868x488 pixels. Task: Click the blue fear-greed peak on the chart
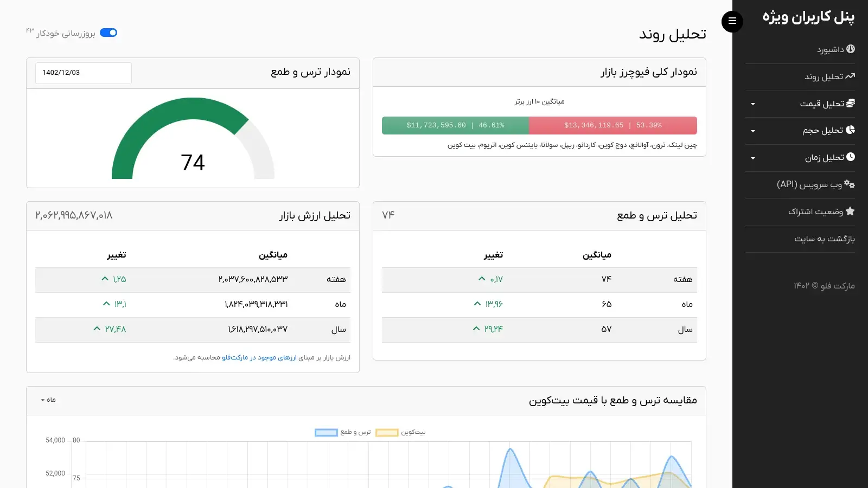(x=510, y=450)
